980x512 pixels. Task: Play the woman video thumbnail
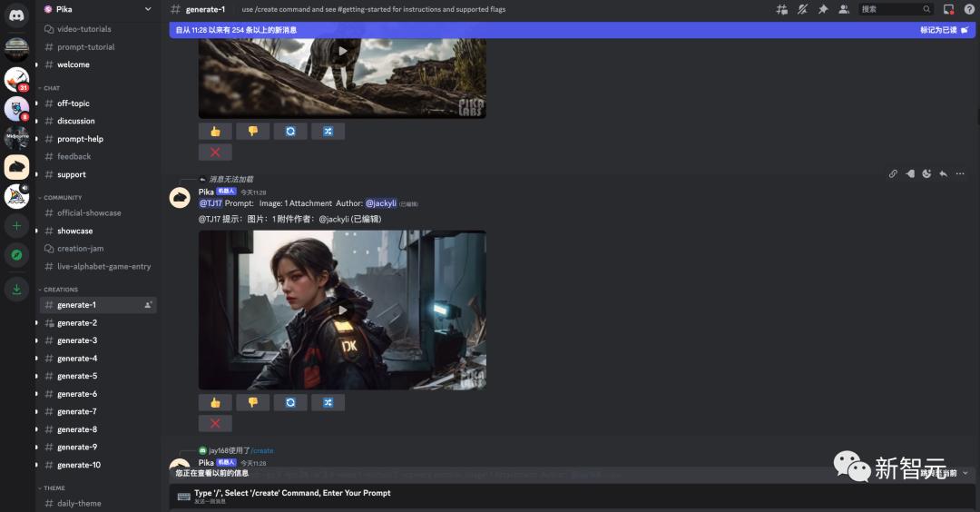coord(342,310)
